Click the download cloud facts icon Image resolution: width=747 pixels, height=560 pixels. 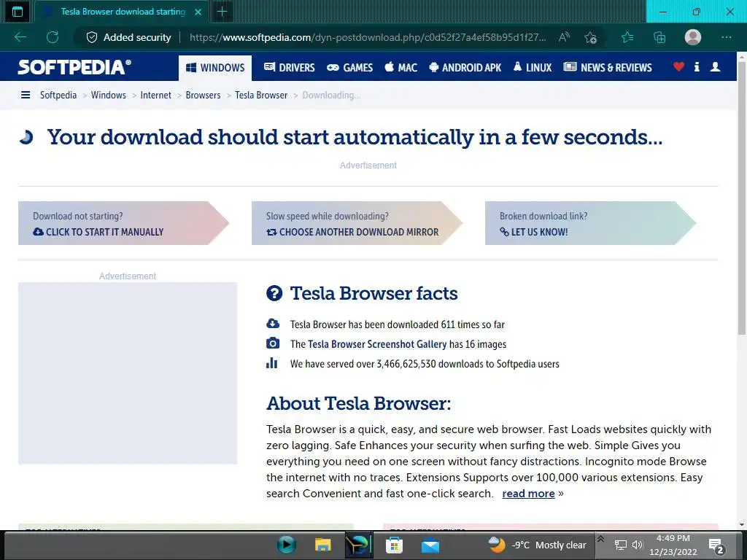pyautogui.click(x=273, y=324)
